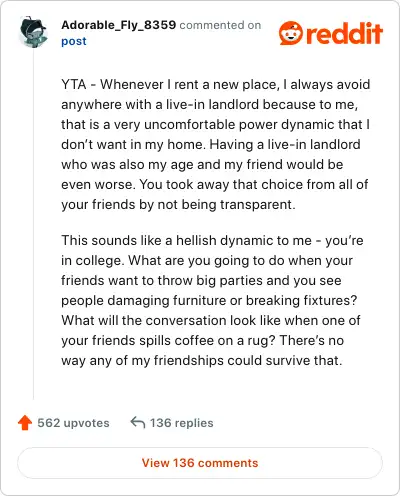Click the line "What will the conversation look like"
This screenshot has width=400, height=496.
pos(171,321)
